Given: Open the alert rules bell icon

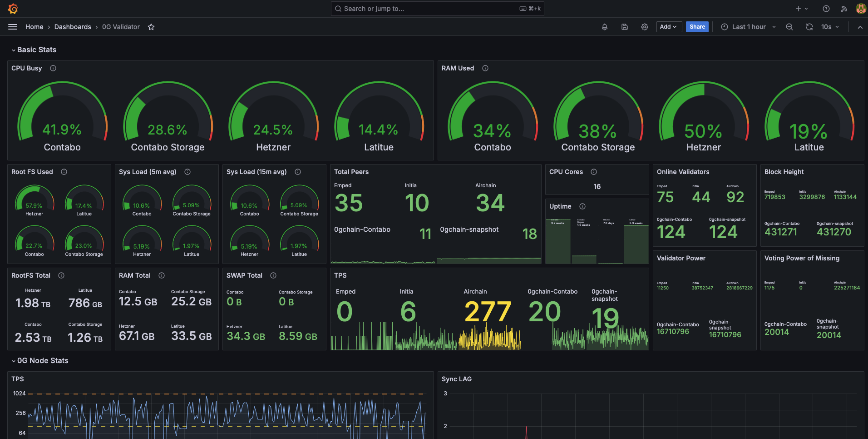Looking at the screenshot, I should coord(605,27).
